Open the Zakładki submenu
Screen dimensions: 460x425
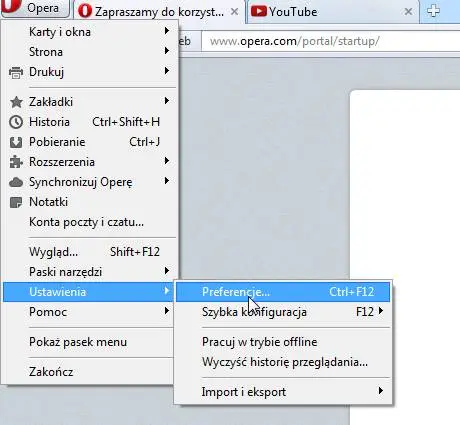(90, 102)
